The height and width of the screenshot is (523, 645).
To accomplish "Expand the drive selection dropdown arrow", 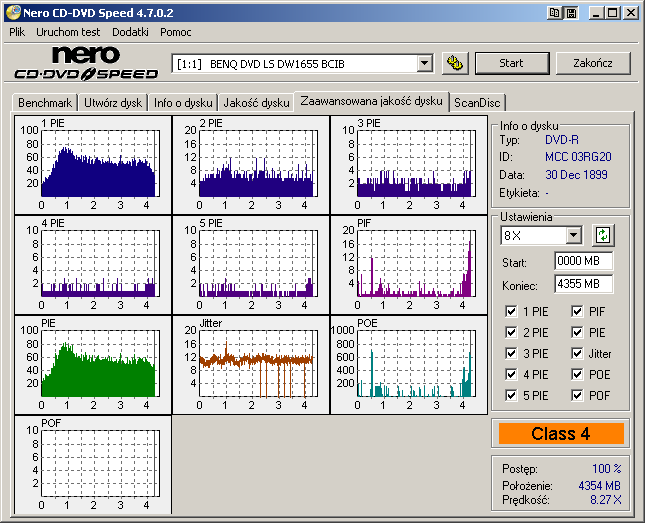I will [425, 64].
